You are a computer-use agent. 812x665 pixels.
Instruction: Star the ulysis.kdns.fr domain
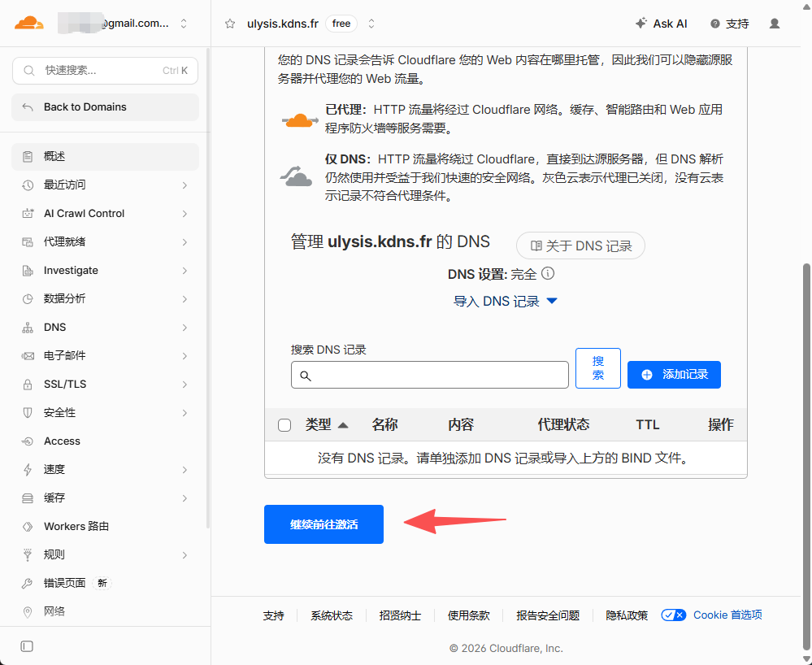pos(230,24)
